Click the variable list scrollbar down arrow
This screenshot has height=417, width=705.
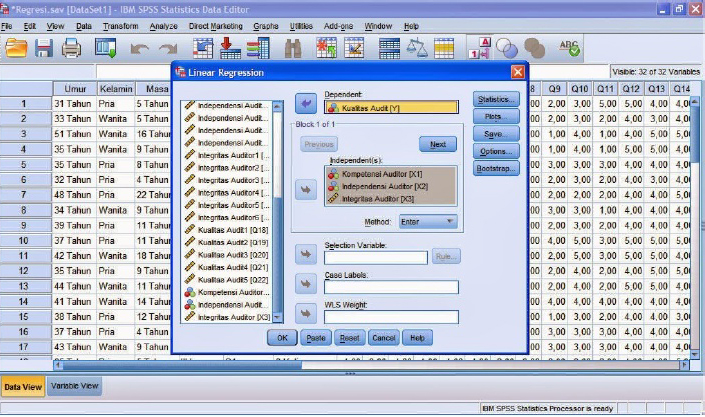pyautogui.click(x=279, y=317)
